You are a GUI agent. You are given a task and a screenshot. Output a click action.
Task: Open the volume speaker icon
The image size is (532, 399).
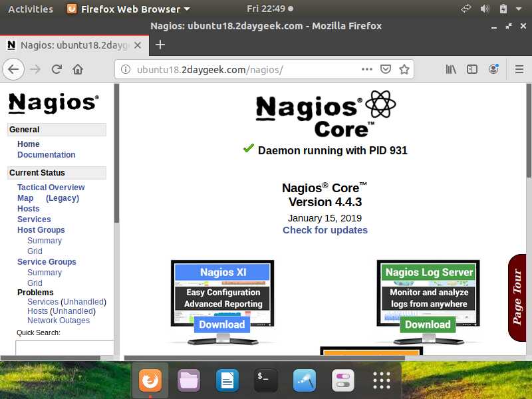coord(485,9)
